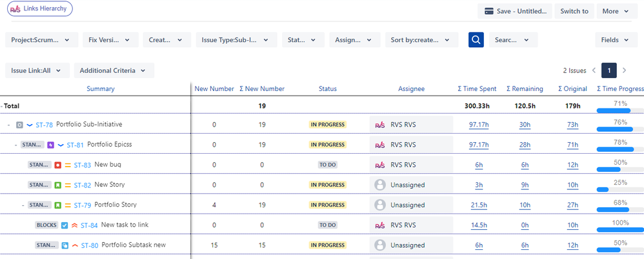The image size is (644, 259).
Task: Open issue link ST-80
Action: pyautogui.click(x=90, y=245)
